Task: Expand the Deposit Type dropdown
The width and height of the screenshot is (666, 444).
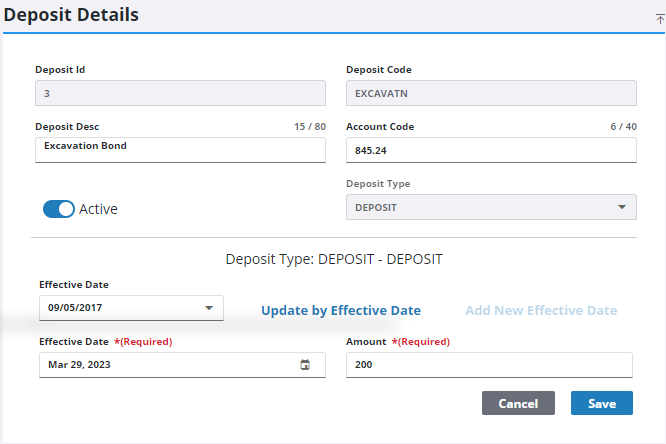Action: (x=490, y=206)
